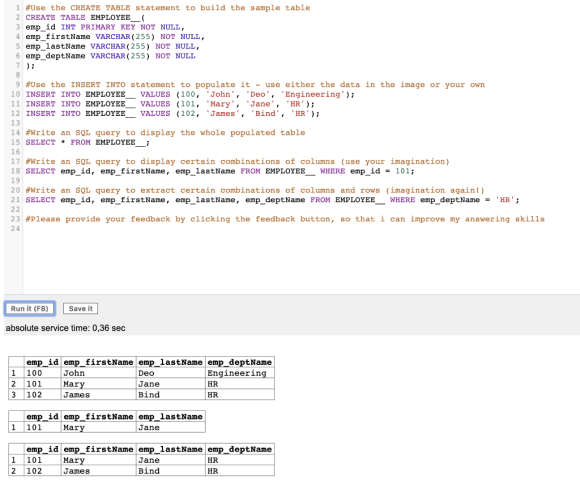Select the 'Jane' cell in the second table
This screenshot has width=580, height=489.
(171, 427)
